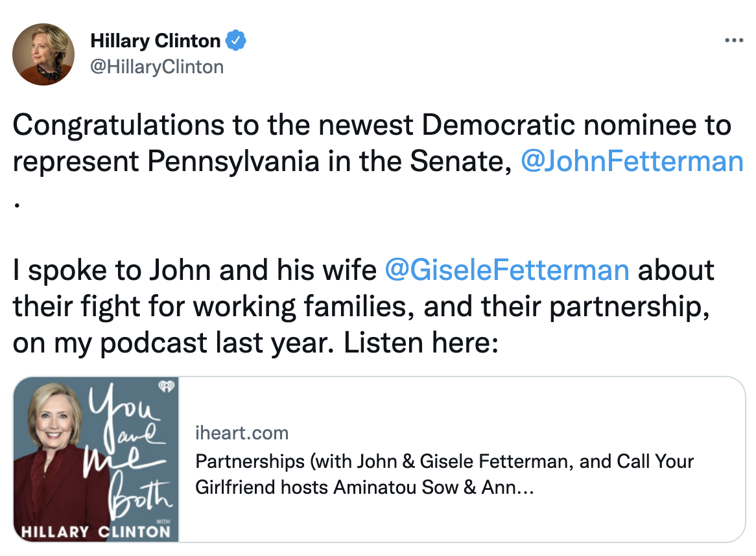
Task: Click the "HILLARY CLINTON" caption on podcast cover
Action: click(96, 532)
